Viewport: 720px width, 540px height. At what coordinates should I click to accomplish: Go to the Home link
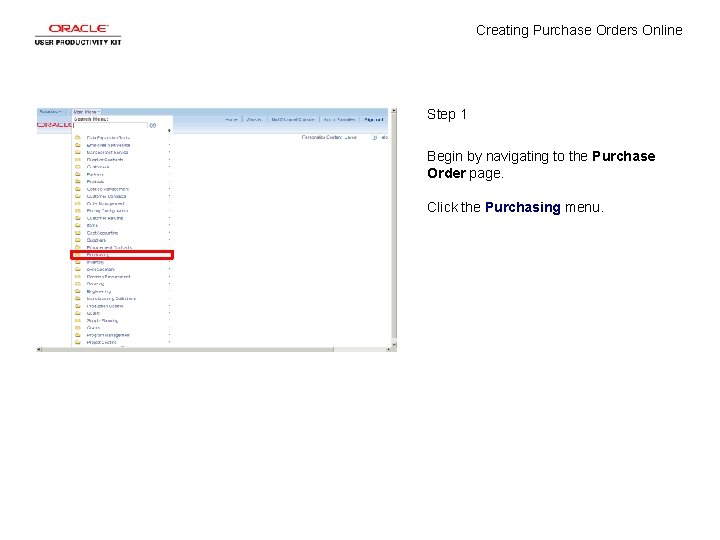231,119
